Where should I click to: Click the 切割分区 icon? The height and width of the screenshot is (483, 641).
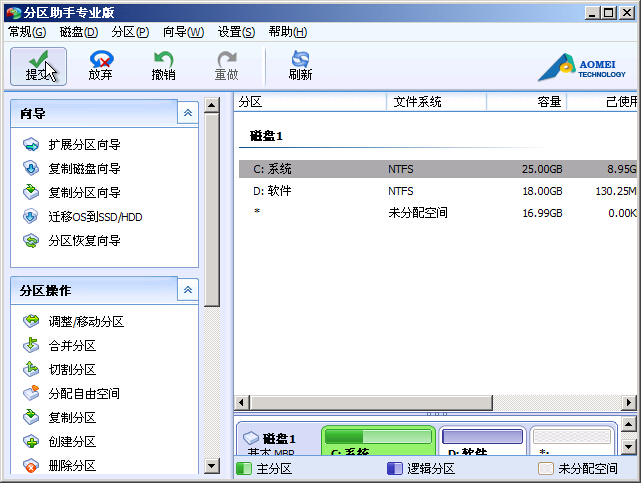point(31,369)
